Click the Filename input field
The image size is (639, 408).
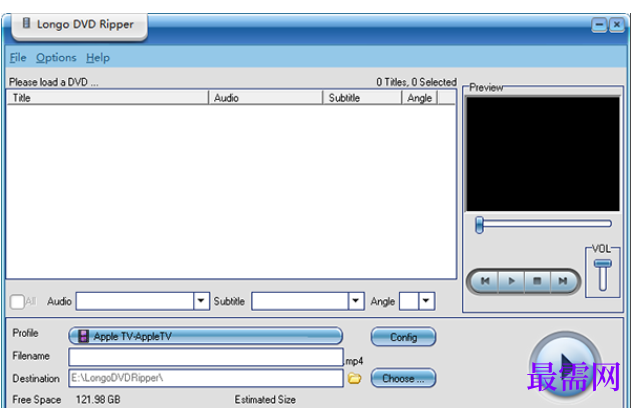(x=206, y=357)
